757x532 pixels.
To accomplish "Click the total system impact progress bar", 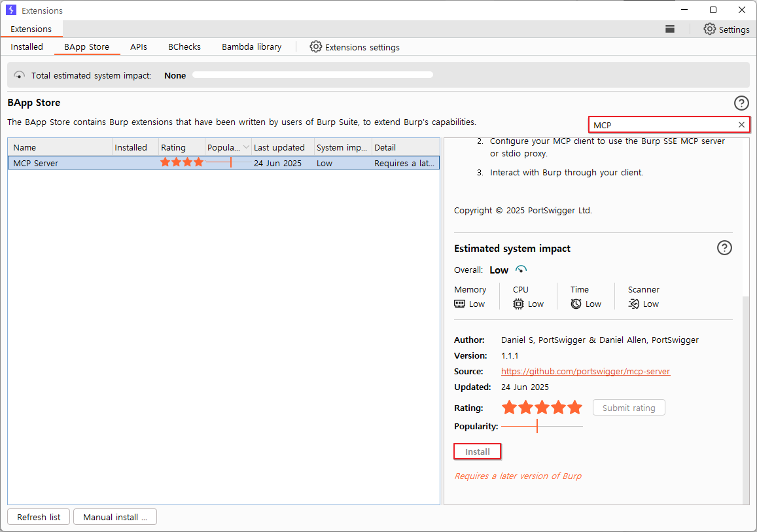I will coord(313,75).
